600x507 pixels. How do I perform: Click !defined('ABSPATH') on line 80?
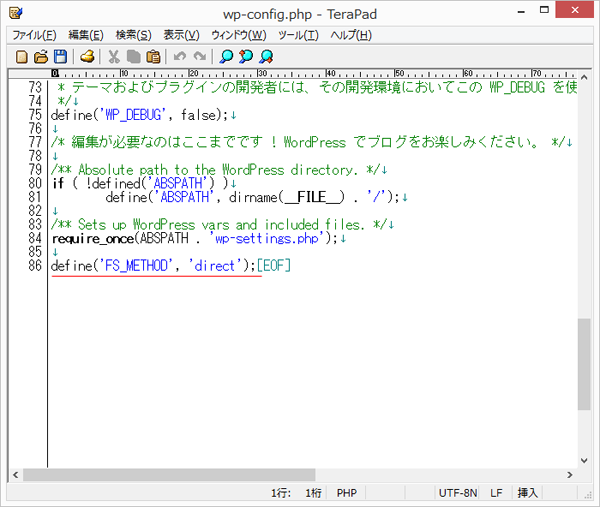tap(151, 183)
